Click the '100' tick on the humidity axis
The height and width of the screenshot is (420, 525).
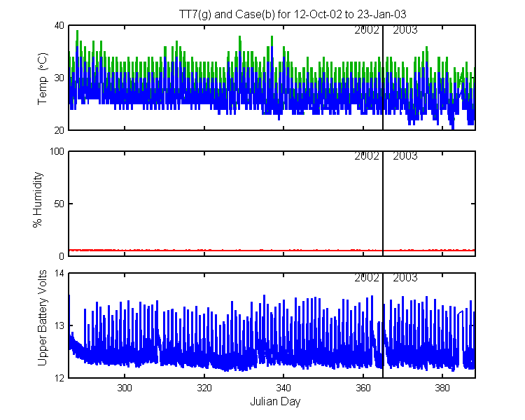[57, 151]
